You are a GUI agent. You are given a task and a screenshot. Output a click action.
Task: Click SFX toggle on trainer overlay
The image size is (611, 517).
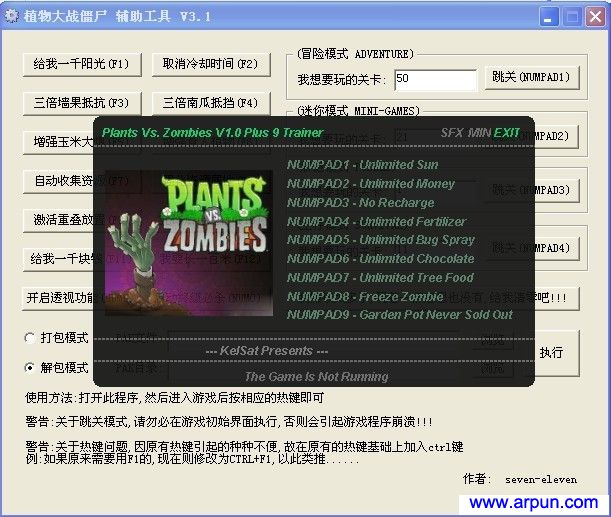pyautogui.click(x=452, y=133)
